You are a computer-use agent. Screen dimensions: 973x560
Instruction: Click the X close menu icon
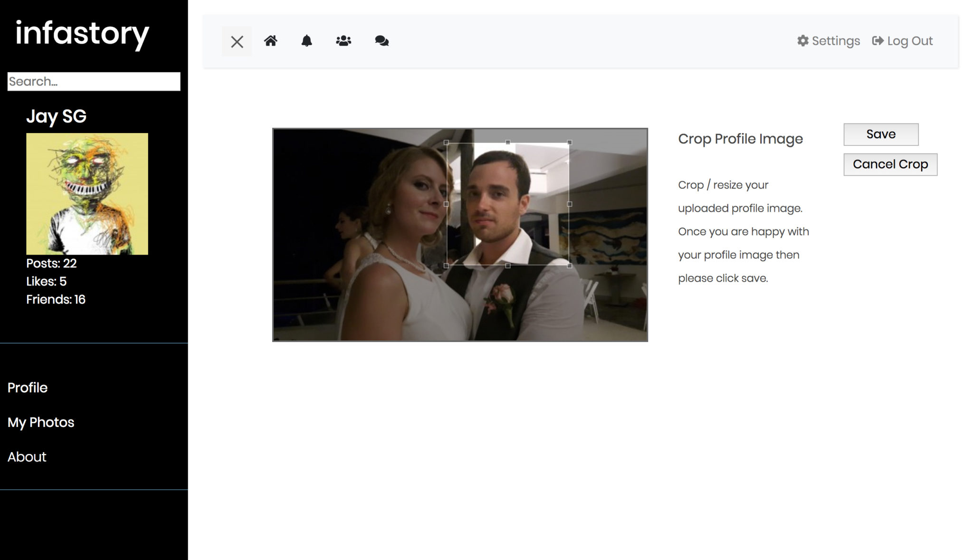point(237,42)
